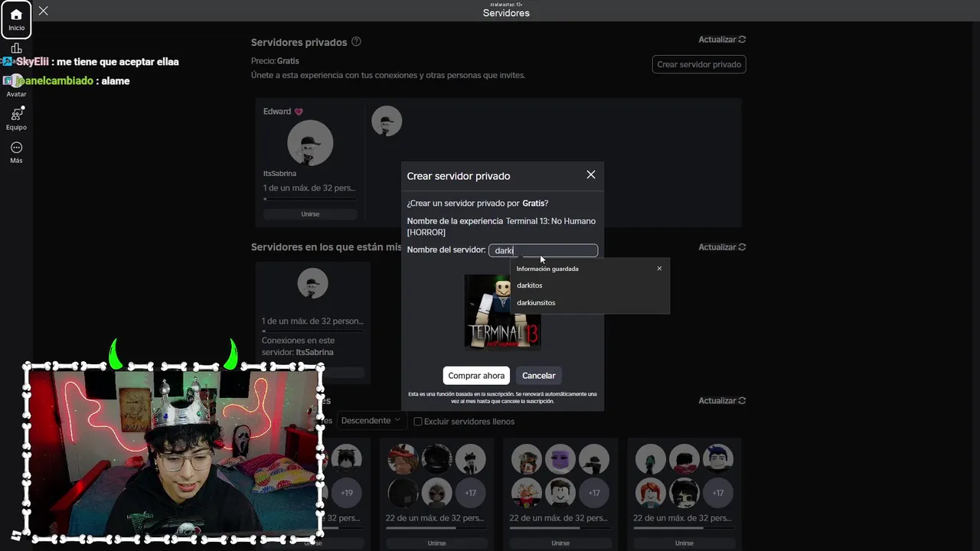Open the Avatar sidebar item

point(16,86)
